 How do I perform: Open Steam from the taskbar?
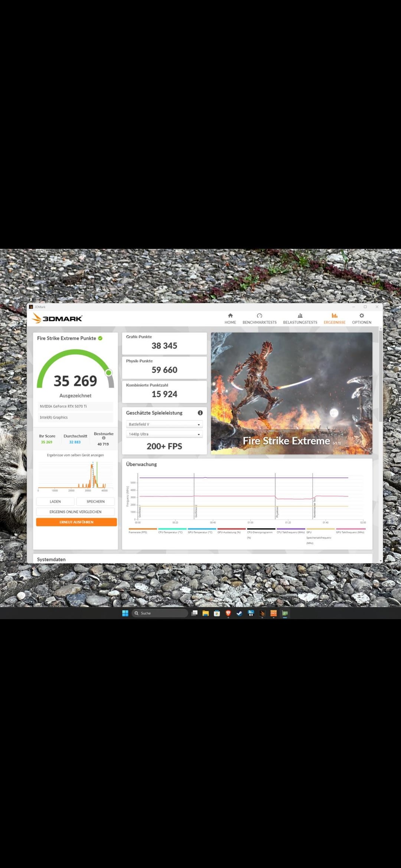pyautogui.click(x=239, y=613)
